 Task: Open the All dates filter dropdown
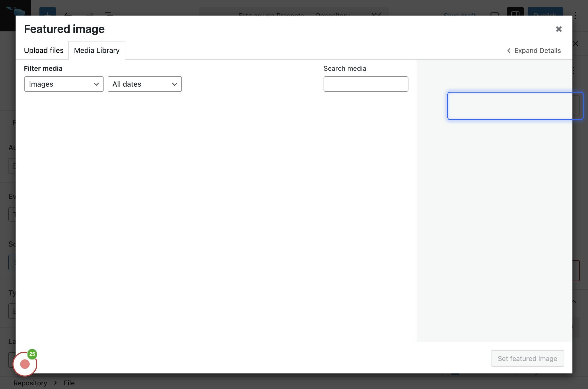145,84
